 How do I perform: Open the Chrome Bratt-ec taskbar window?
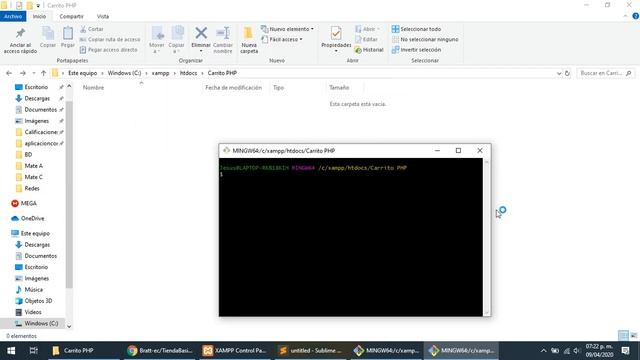[160, 351]
